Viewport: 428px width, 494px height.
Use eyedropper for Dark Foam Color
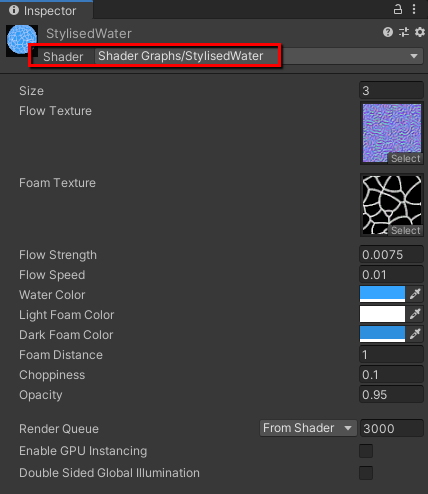[415, 334]
